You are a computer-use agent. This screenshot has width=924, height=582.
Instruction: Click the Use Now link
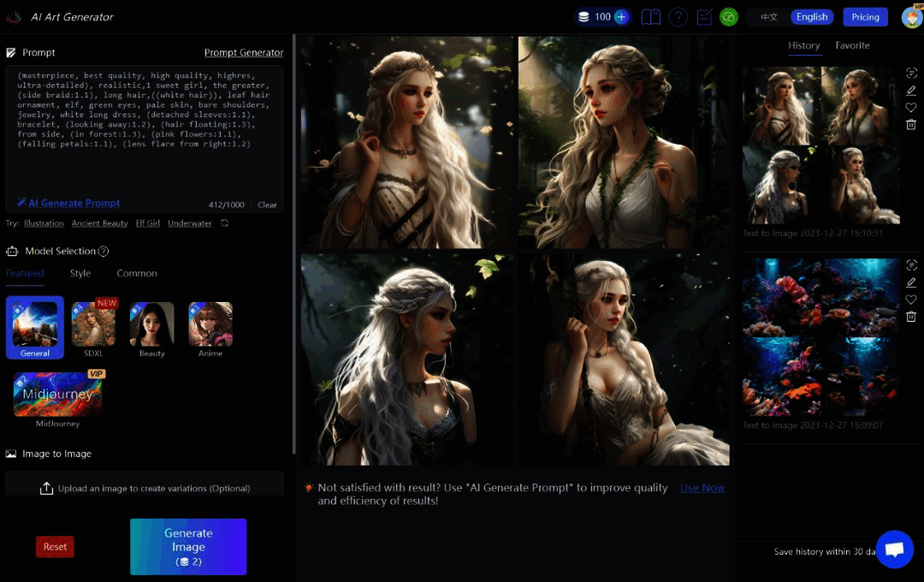pos(702,488)
